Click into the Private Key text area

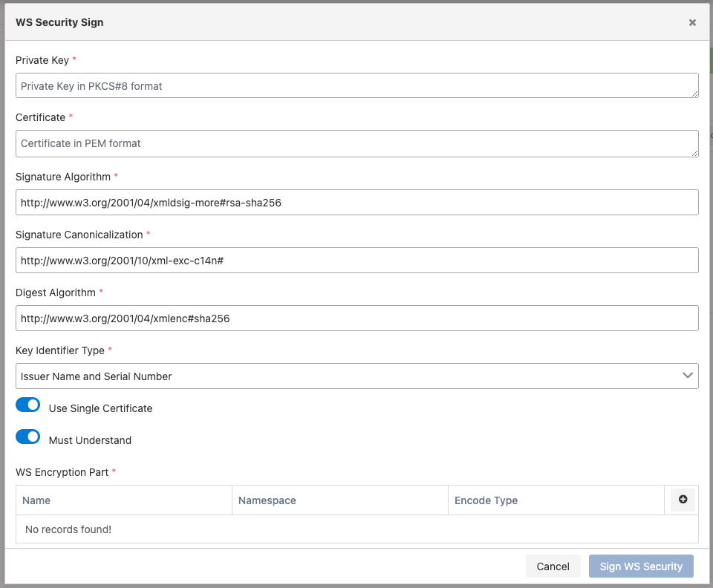click(356, 86)
